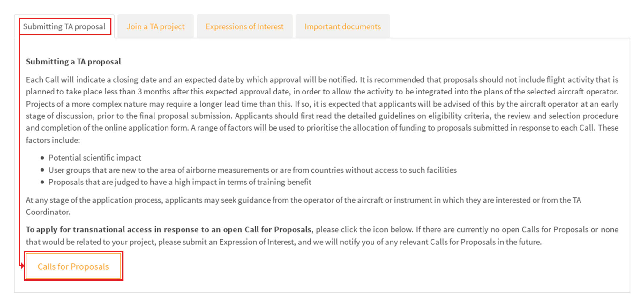Click the bullet dot before Proposals that are judged
Image resolution: width=644 pixels, height=307 pixels.
coord(42,182)
